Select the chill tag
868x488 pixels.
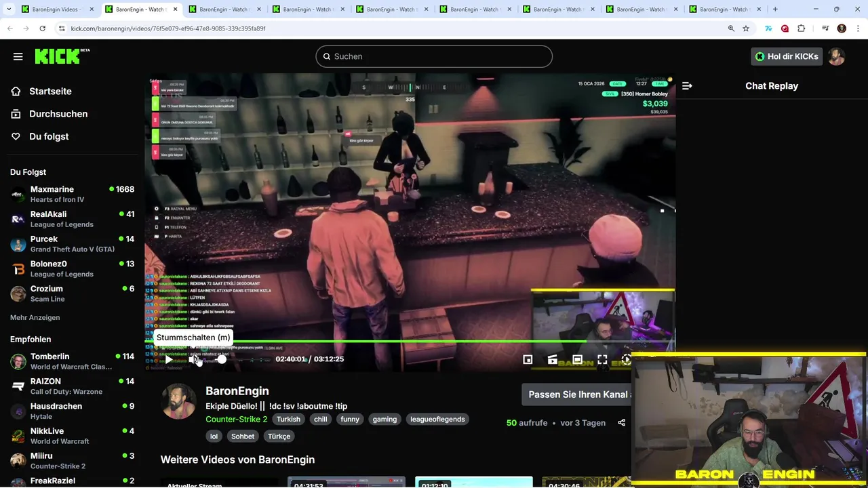pyautogui.click(x=321, y=419)
